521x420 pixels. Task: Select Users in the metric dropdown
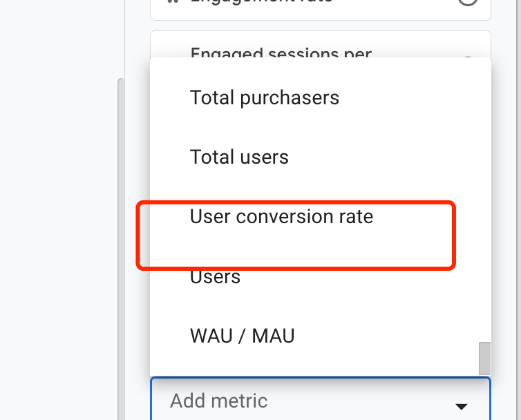(x=215, y=277)
